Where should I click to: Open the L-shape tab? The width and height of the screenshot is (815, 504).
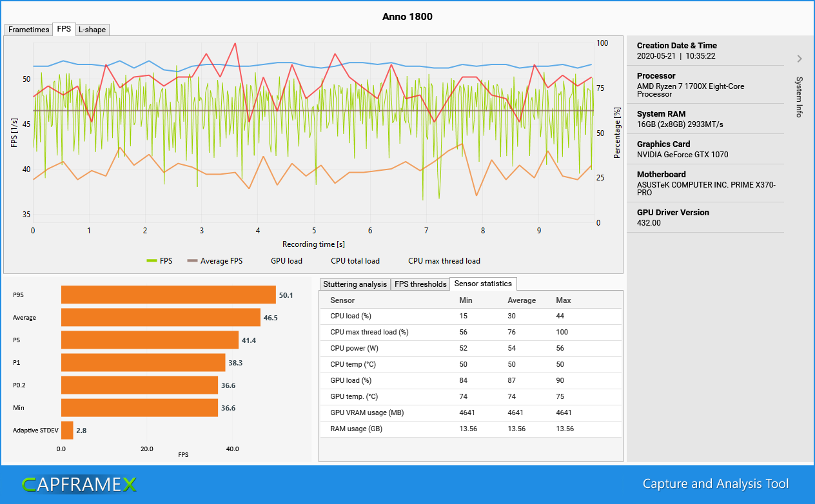point(92,30)
